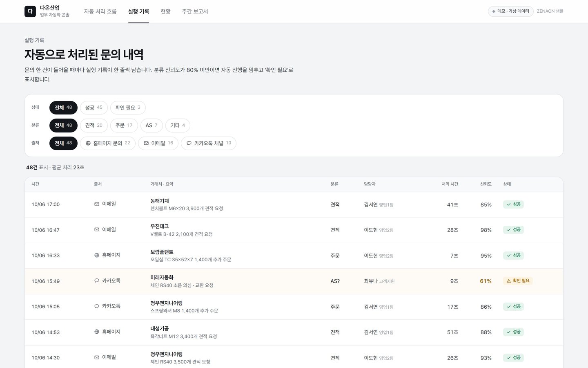Click 동해기계 company name
This screenshot has width=588, height=368.
(x=160, y=201)
